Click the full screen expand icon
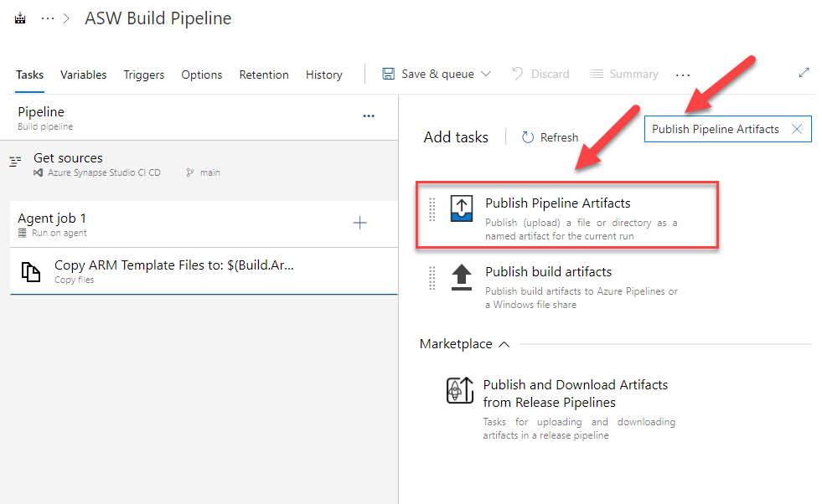 pyautogui.click(x=804, y=73)
